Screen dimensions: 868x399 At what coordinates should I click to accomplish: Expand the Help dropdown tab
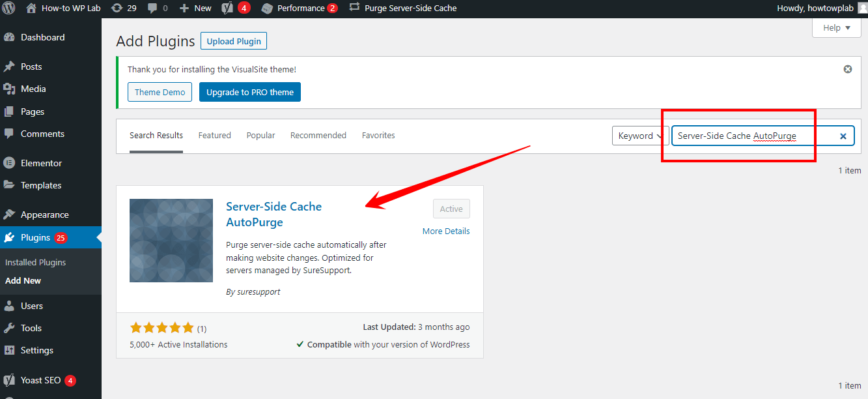[837, 27]
